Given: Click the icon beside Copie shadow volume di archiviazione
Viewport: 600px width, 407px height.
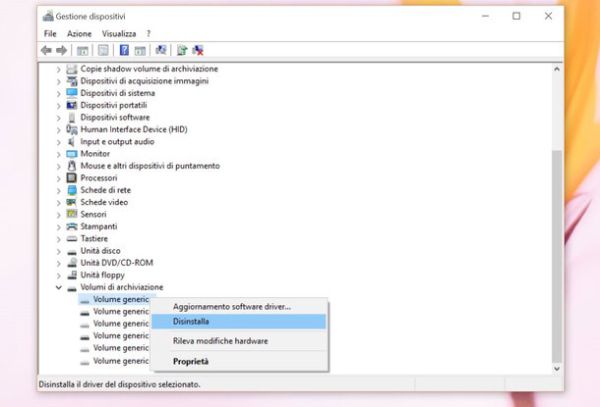Looking at the screenshot, I should click(x=72, y=69).
